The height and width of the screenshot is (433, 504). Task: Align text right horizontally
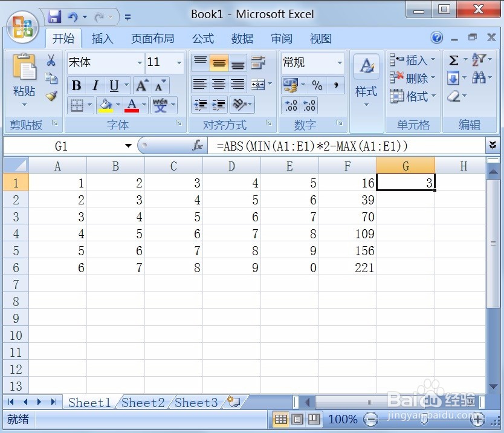pyautogui.click(x=237, y=85)
